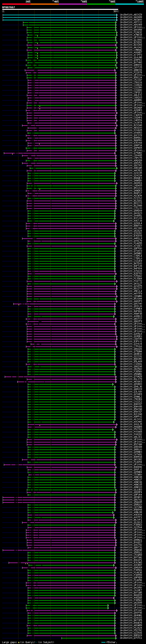This screenshot has width=146, height=644.
Task: Select hit label UniRef100_A6SGX0
Action: (x=131, y=128)
